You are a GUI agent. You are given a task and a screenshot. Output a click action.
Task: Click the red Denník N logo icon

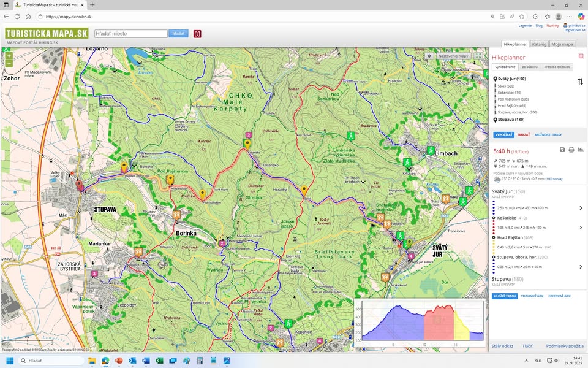tap(197, 34)
